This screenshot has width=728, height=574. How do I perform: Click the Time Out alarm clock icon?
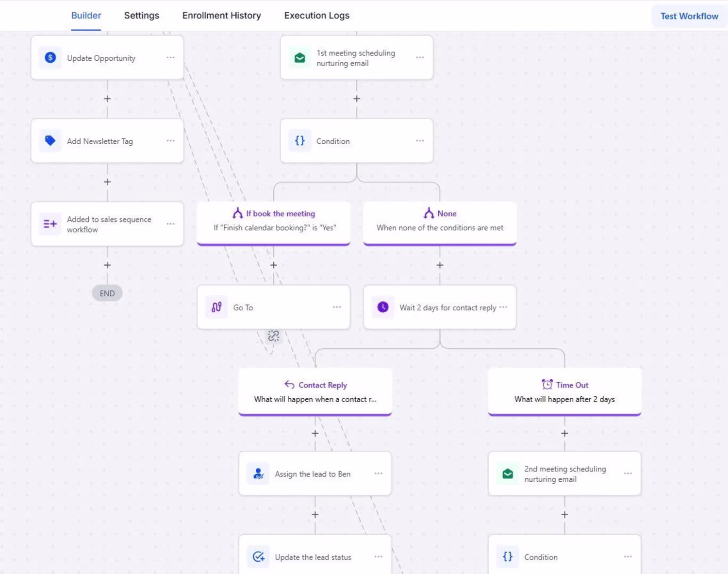click(547, 385)
